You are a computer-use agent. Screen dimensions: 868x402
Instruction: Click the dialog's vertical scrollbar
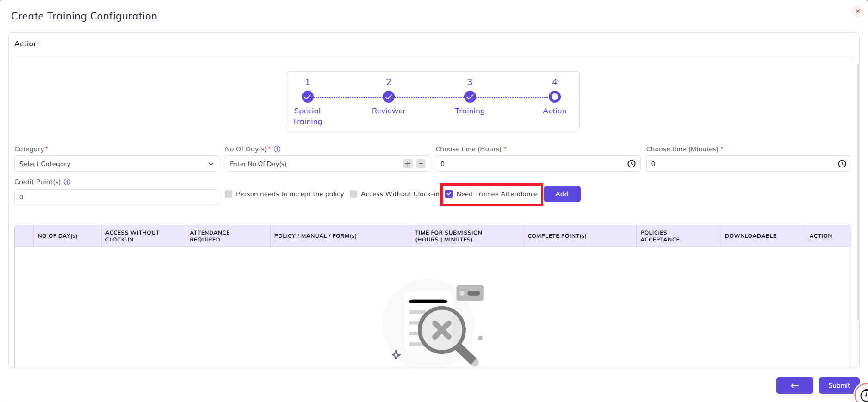(x=858, y=192)
